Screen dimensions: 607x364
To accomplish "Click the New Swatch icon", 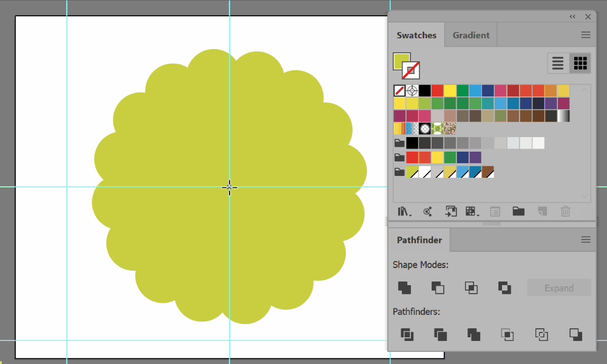I will [542, 211].
